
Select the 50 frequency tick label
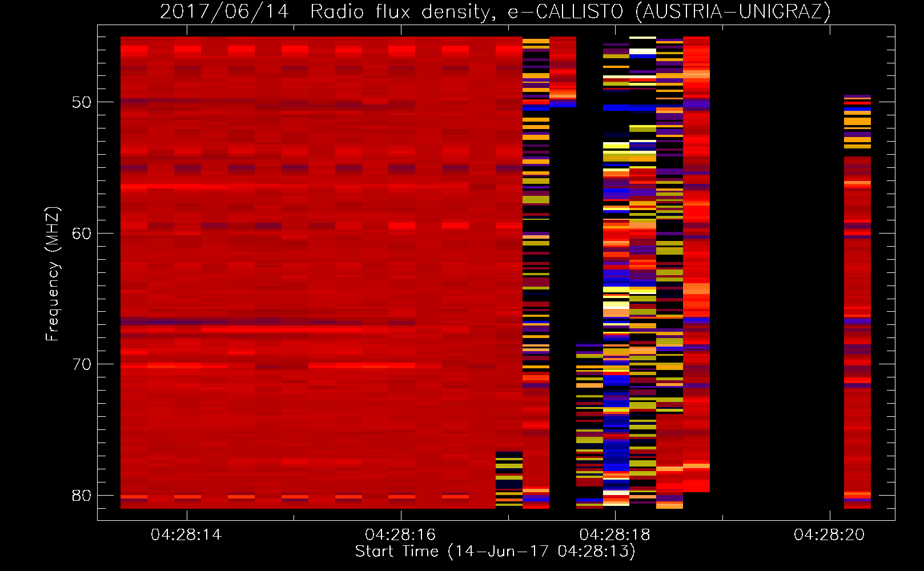[82, 102]
